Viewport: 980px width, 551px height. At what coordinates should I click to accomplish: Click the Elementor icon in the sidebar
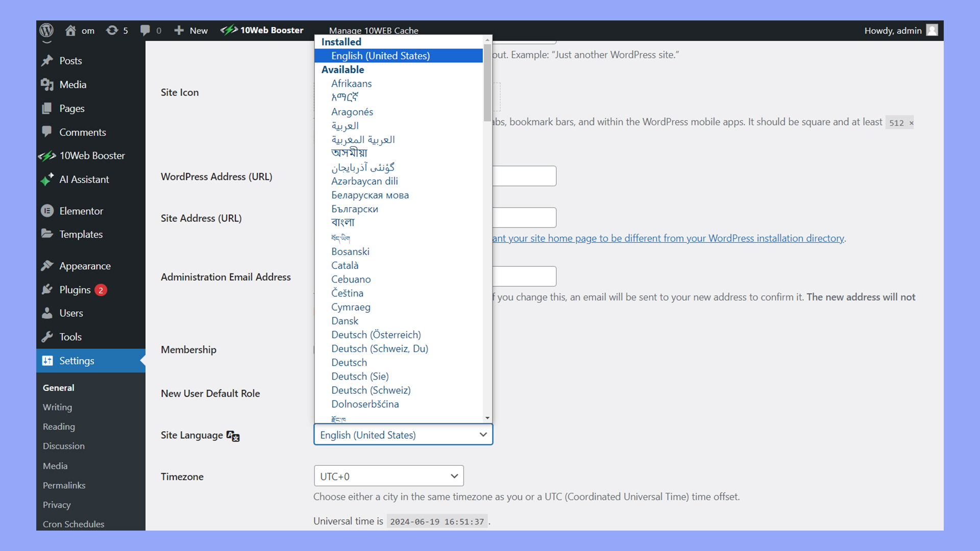point(46,210)
